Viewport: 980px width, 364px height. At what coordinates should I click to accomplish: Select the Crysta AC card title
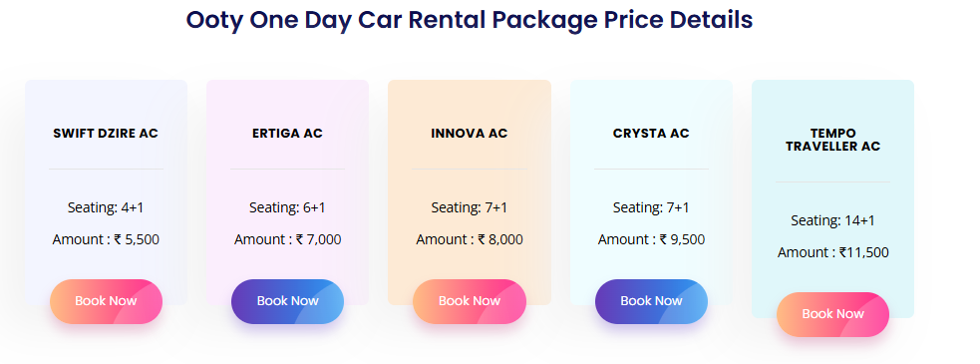[651, 134]
